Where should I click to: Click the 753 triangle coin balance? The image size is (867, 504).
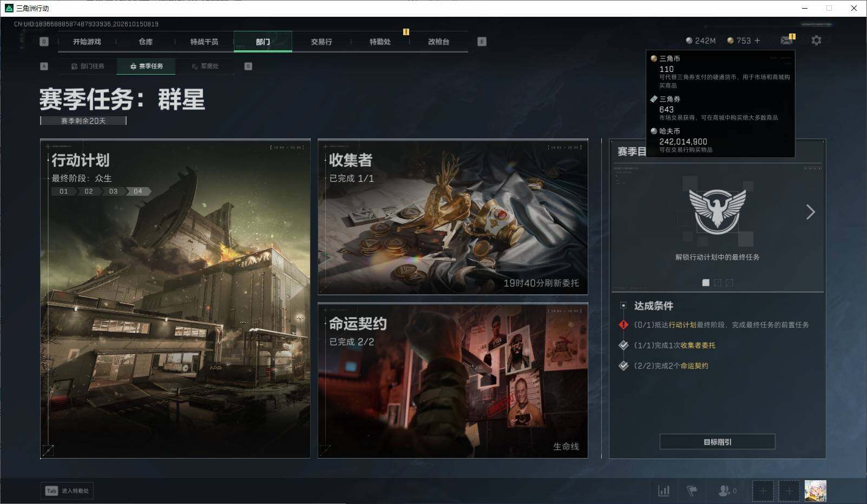point(739,41)
